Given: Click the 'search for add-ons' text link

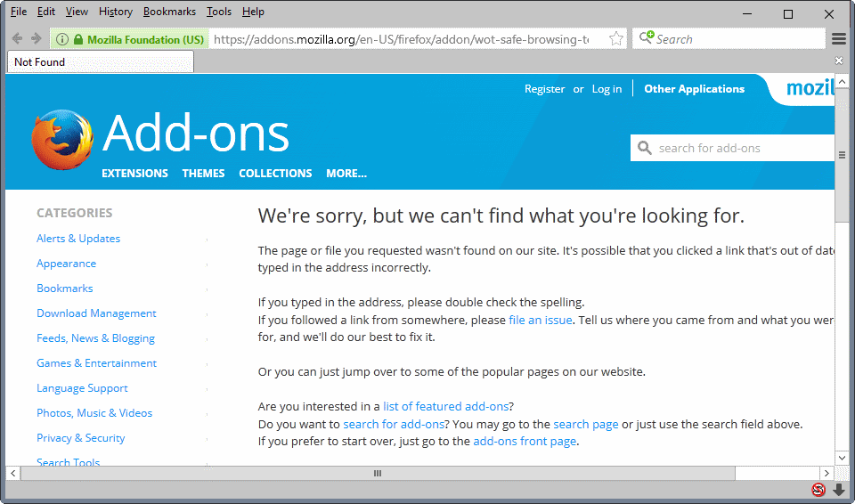Looking at the screenshot, I should 394,424.
